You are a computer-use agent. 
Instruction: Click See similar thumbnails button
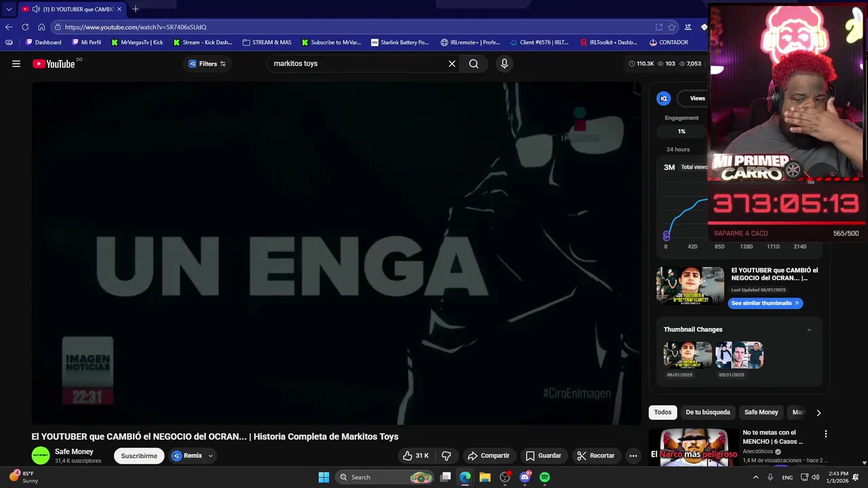click(x=766, y=303)
